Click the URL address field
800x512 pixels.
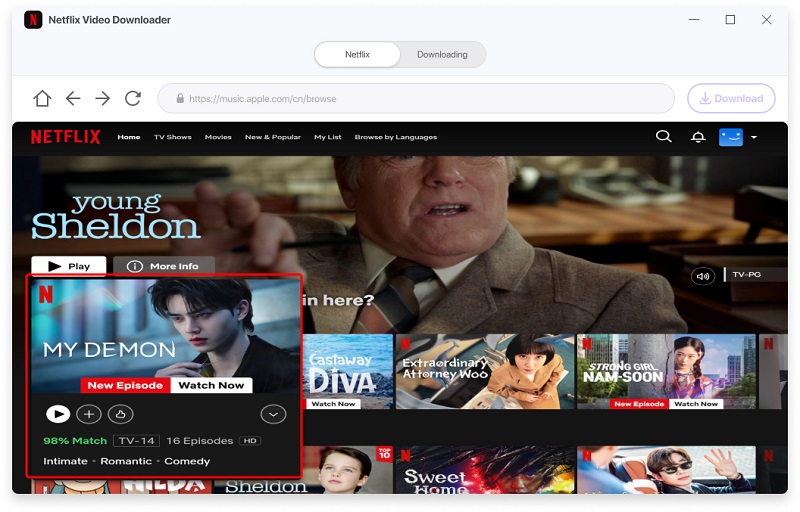(x=416, y=98)
